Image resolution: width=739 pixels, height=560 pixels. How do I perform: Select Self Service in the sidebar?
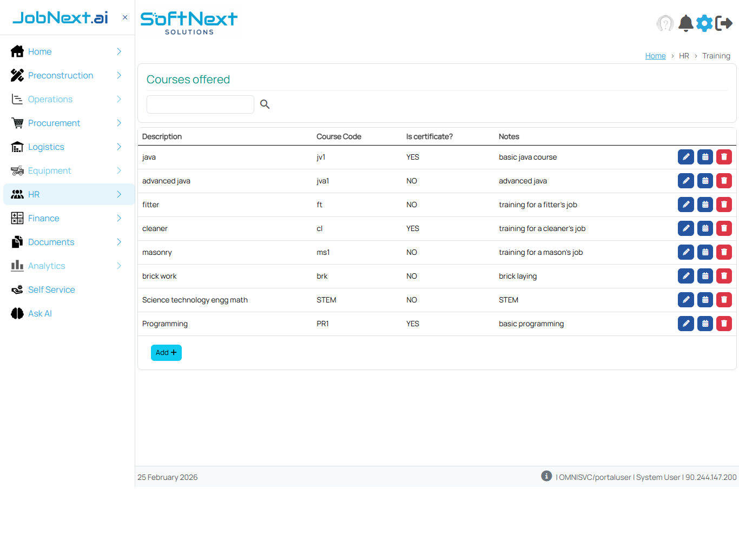click(x=51, y=289)
